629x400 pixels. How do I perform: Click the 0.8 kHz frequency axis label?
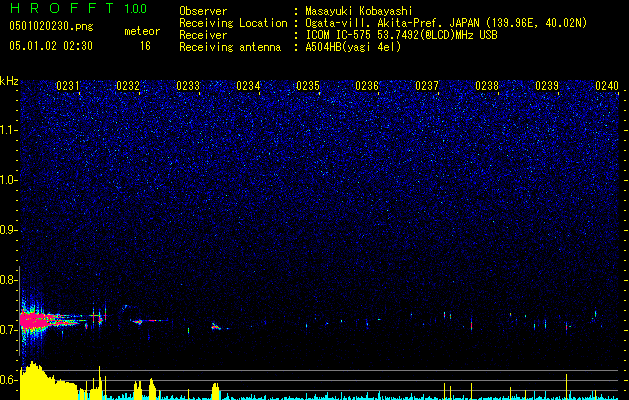(8, 280)
